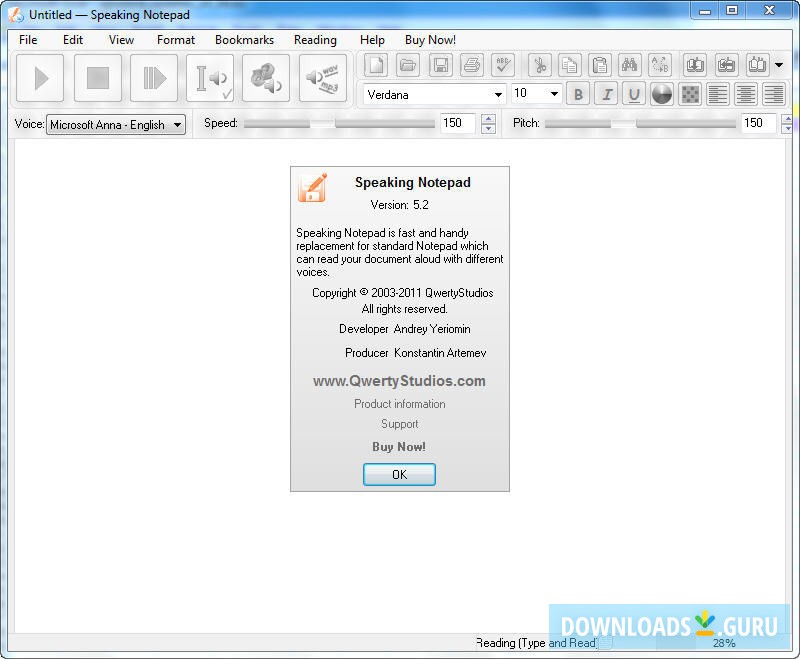The width and height of the screenshot is (800, 659).
Task: Export speech to WAV/MP3 file
Action: [x=322, y=78]
